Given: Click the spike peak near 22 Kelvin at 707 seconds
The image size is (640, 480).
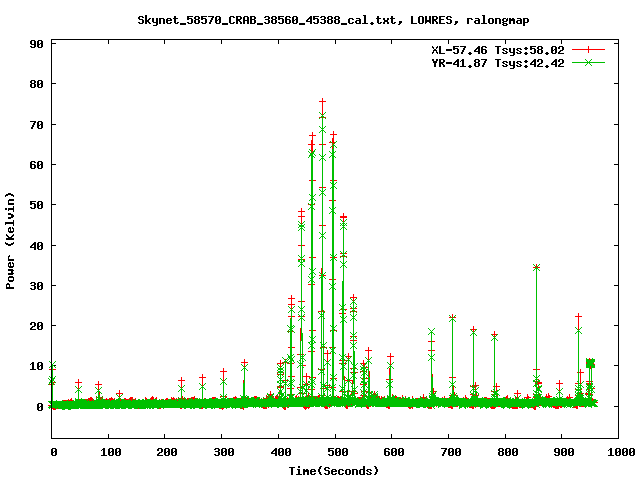Looking at the screenshot, I should point(452,318).
